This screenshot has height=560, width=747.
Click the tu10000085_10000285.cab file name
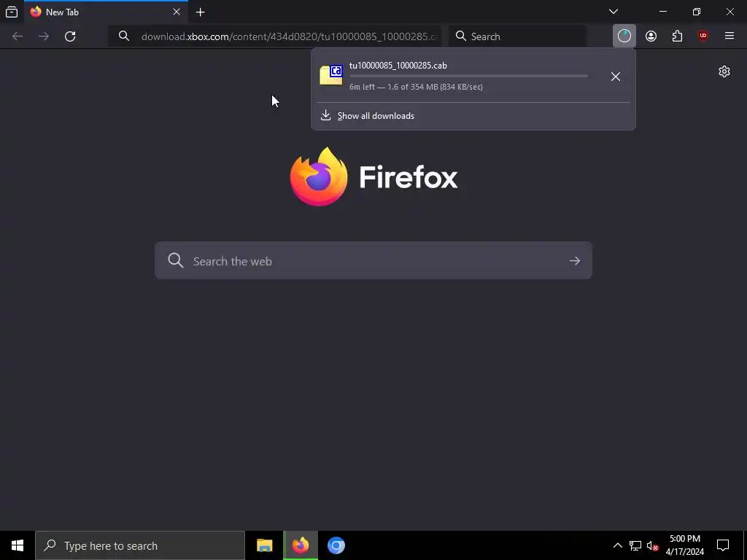(x=398, y=66)
